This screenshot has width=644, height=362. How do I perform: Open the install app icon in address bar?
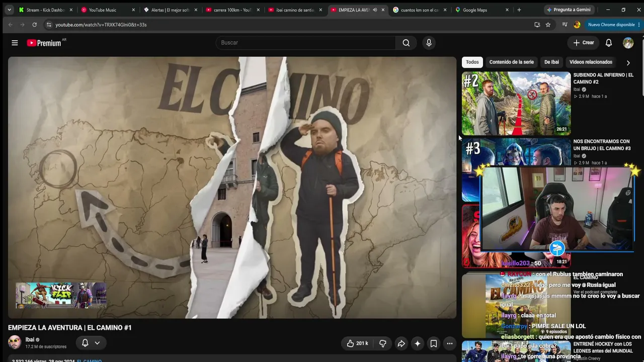point(537,25)
